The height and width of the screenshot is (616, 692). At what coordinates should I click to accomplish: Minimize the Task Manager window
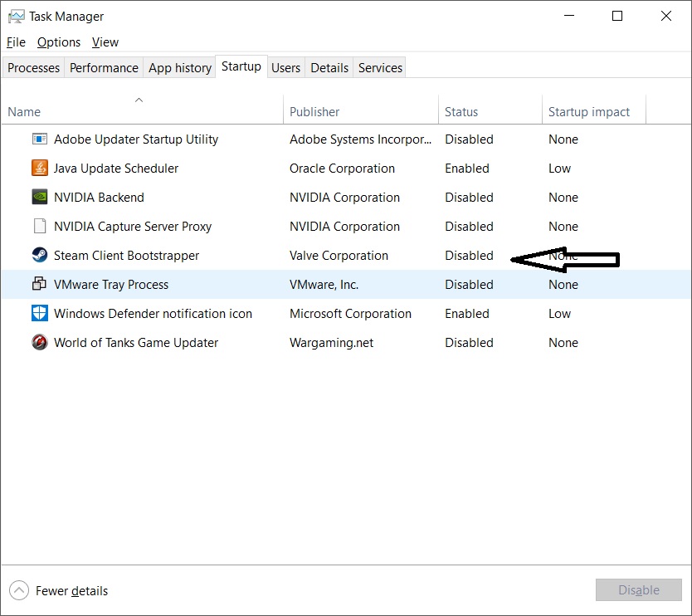pyautogui.click(x=569, y=16)
